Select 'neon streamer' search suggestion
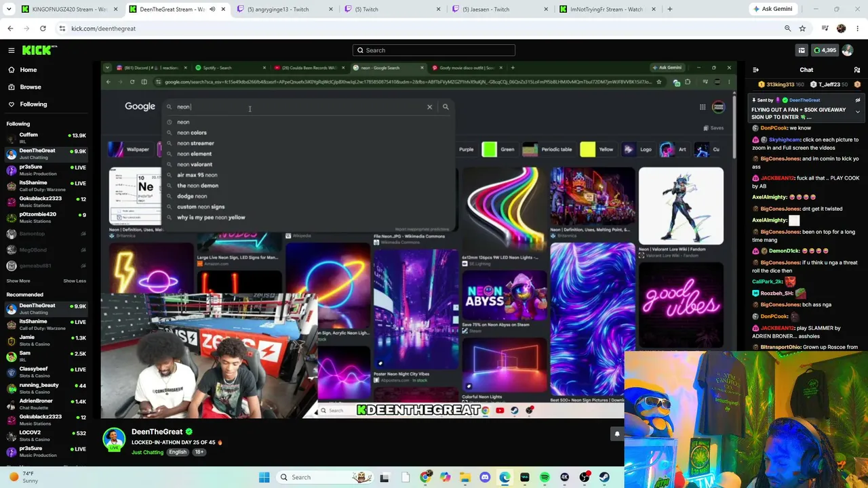Viewport: 868px width, 488px height. pyautogui.click(x=195, y=143)
